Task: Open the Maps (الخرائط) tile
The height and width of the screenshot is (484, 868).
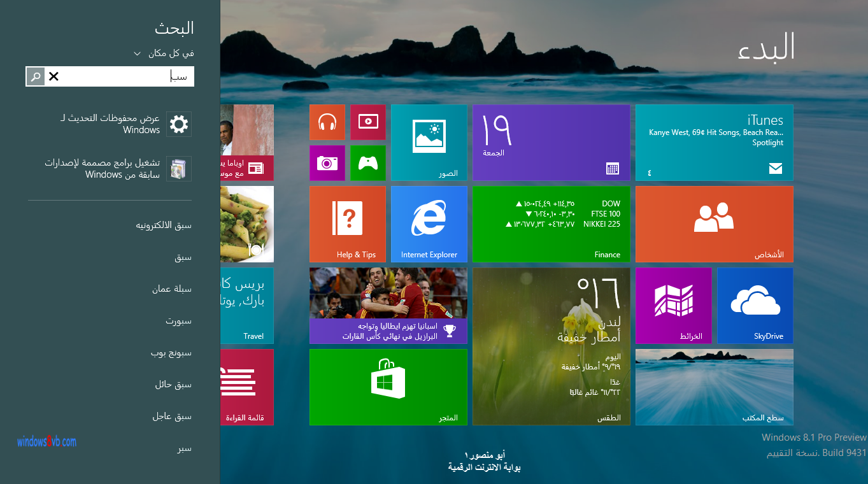Action: tap(673, 306)
